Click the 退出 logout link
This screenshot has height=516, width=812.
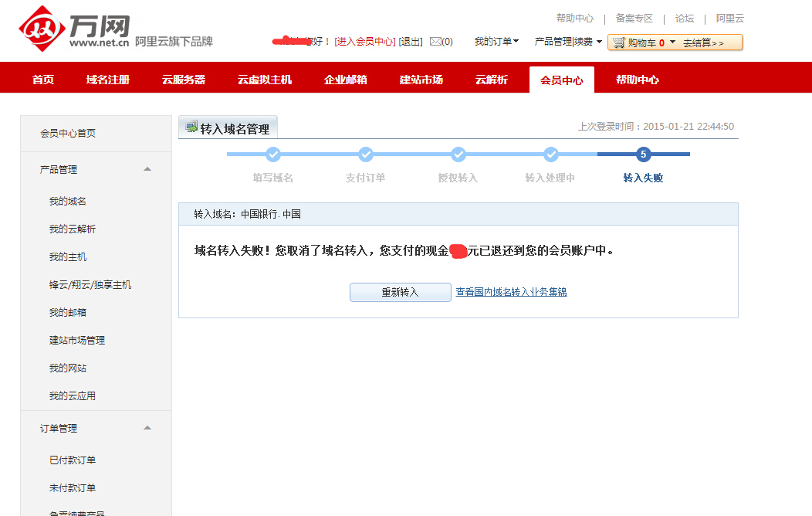[x=411, y=42]
